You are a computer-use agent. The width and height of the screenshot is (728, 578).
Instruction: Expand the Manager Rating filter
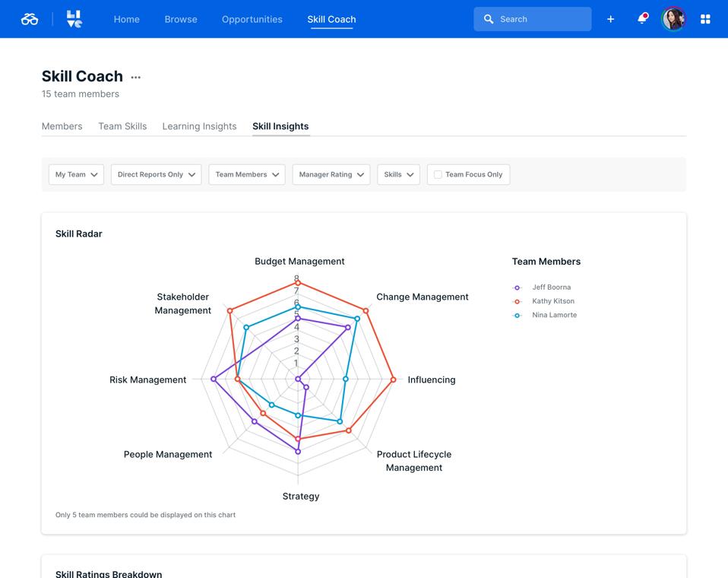(x=331, y=175)
